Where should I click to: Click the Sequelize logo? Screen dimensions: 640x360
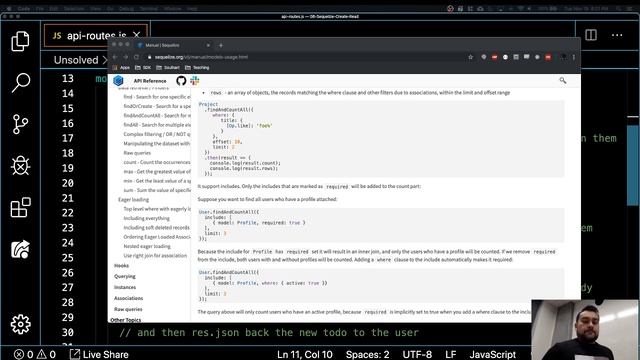(118, 81)
